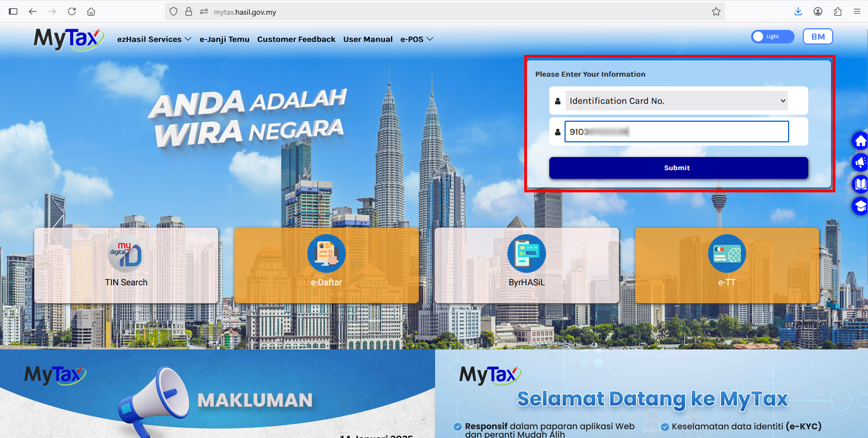Open the browser downloads panel
868x438 pixels.
click(x=798, y=11)
